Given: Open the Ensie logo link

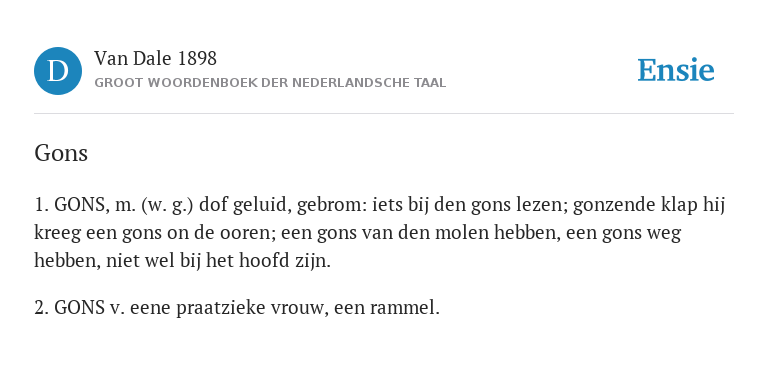Looking at the screenshot, I should tap(675, 70).
